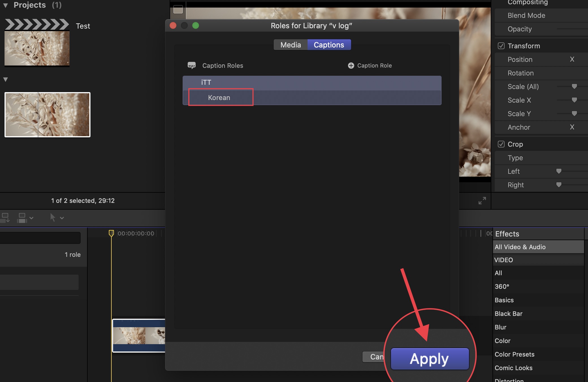Image resolution: width=588 pixels, height=382 pixels.
Task: Reset Position with the X icon
Action: pos(572,59)
